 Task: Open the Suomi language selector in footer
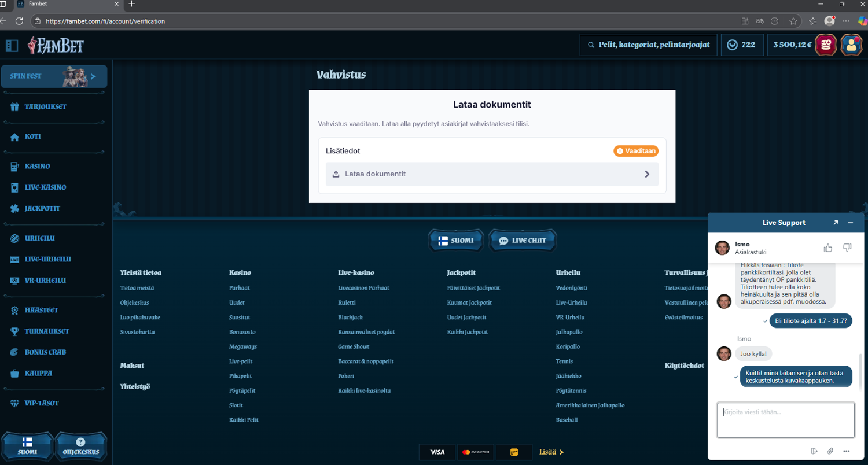pyautogui.click(x=455, y=241)
